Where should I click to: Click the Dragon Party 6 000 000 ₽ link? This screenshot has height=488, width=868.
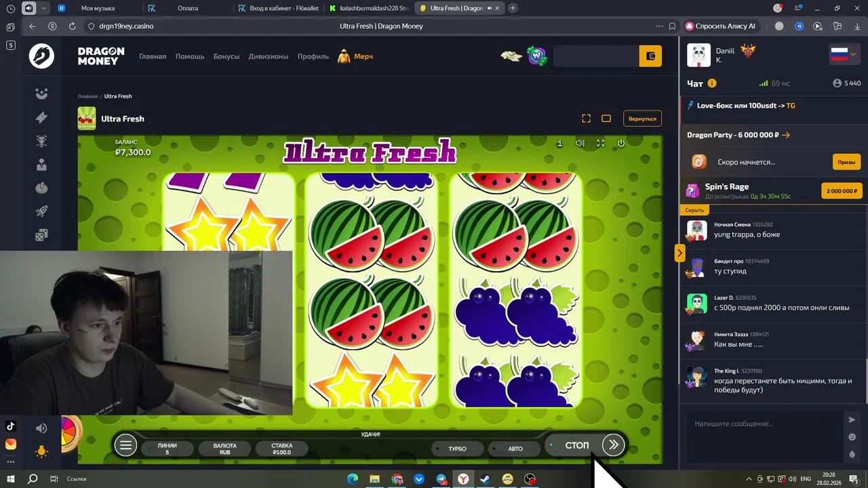pos(738,135)
